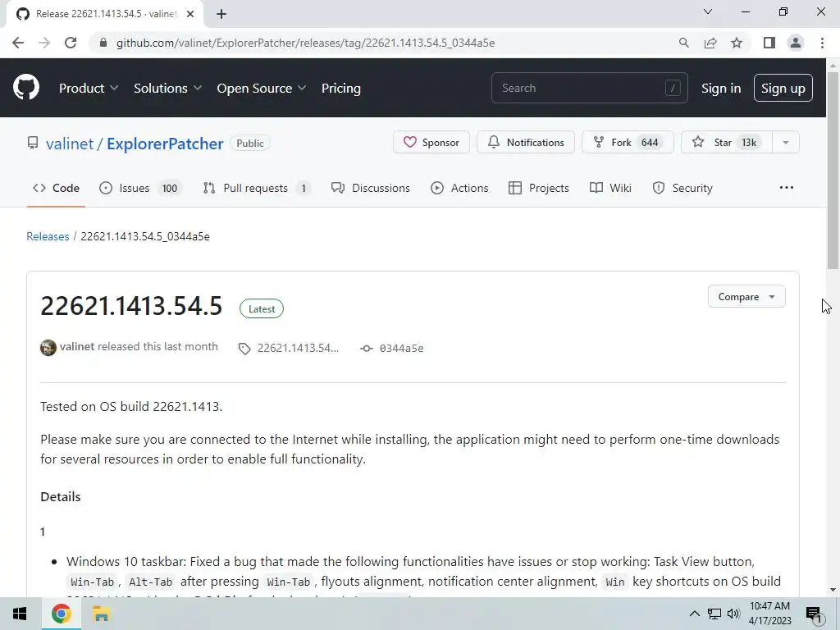Switch to the Code tab
This screenshot has width=840, height=630.
coord(56,188)
